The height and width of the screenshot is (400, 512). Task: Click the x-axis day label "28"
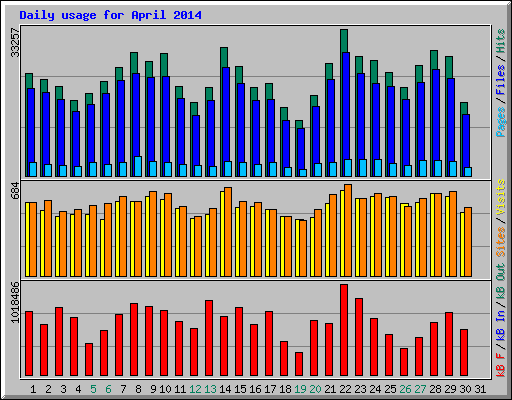point(435,389)
